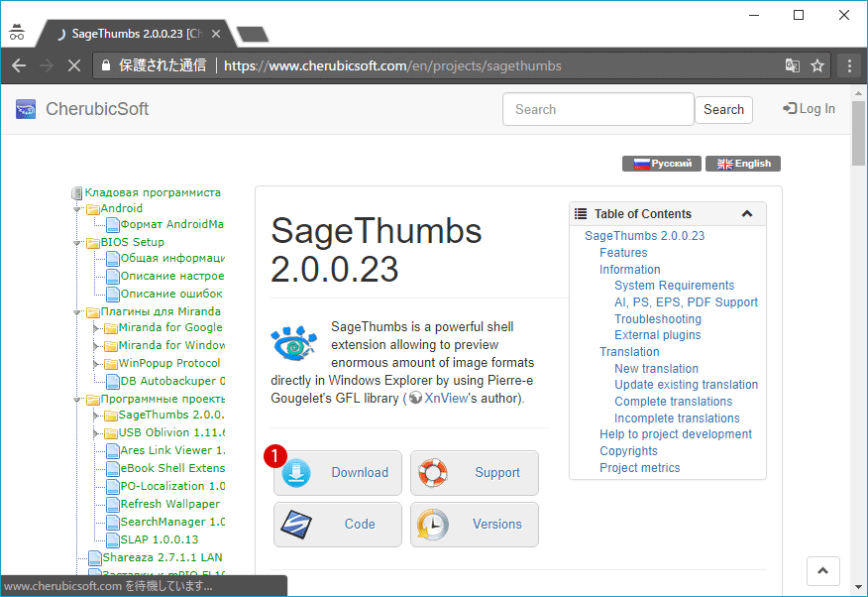
Task: Expand the WinPopup Protocol node
Action: coord(96,364)
